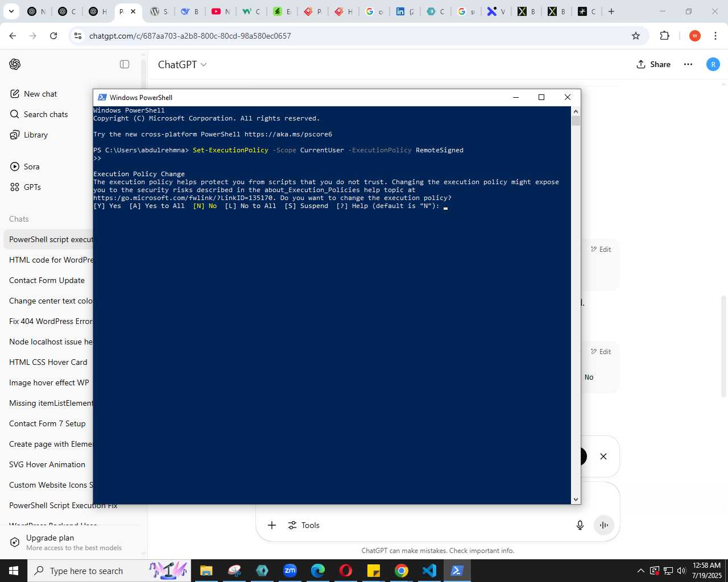Screen dimensions: 728x582
Task: Click the plus attach button in composer
Action: (x=272, y=525)
